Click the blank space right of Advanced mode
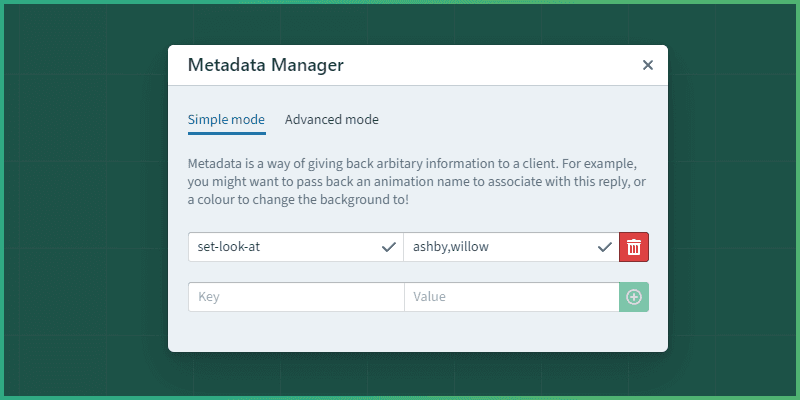 tap(520, 120)
